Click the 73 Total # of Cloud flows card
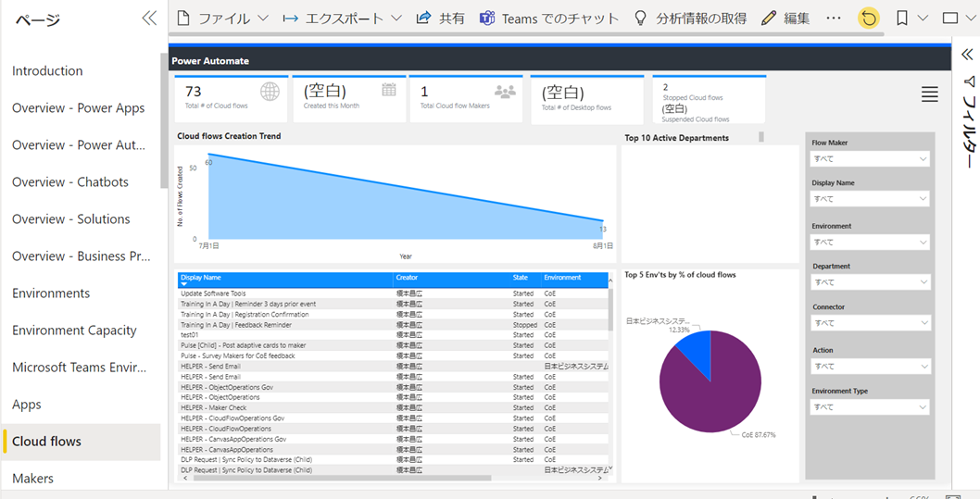This screenshot has width=980, height=499. [x=231, y=99]
